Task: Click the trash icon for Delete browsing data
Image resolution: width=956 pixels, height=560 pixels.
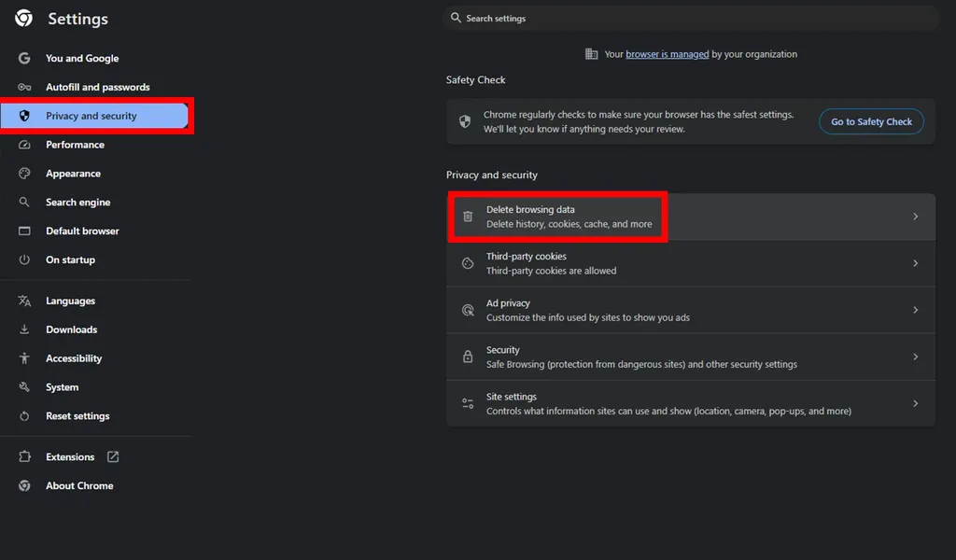Action: [468, 217]
